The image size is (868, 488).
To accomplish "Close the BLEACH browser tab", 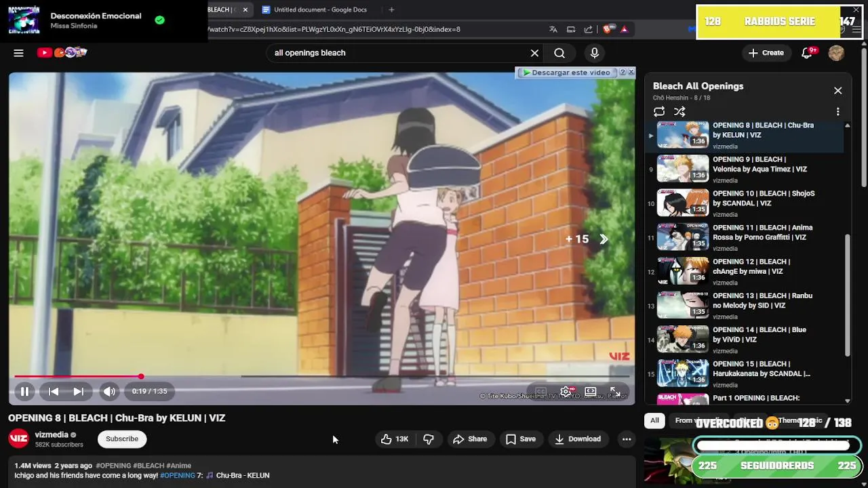I will [x=245, y=9].
